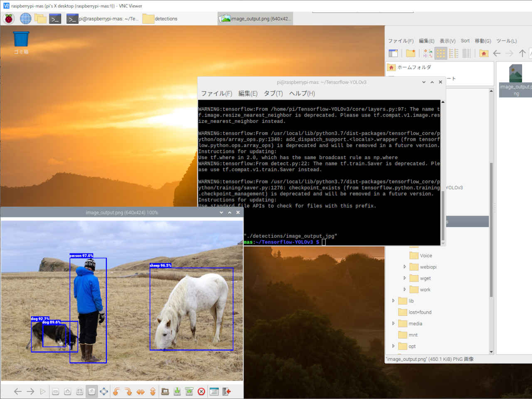Save the image in image viewer
This screenshot has width=532, height=399.
point(177,392)
